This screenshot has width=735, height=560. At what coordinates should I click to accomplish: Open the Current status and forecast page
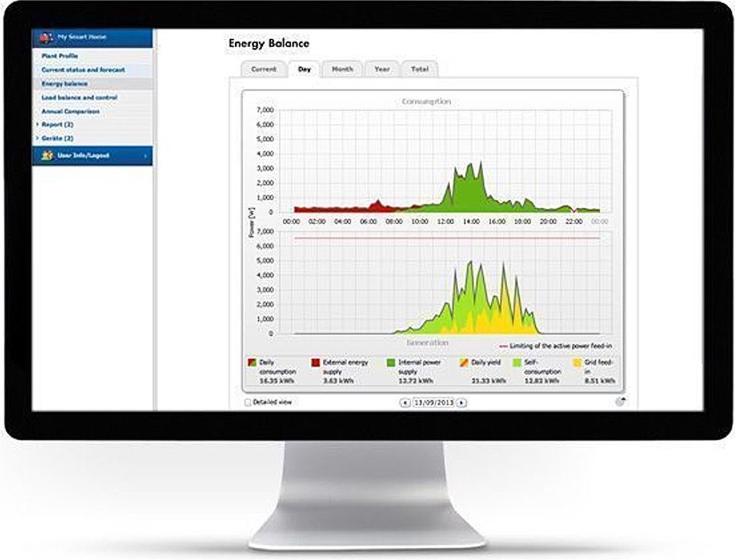pos(83,70)
